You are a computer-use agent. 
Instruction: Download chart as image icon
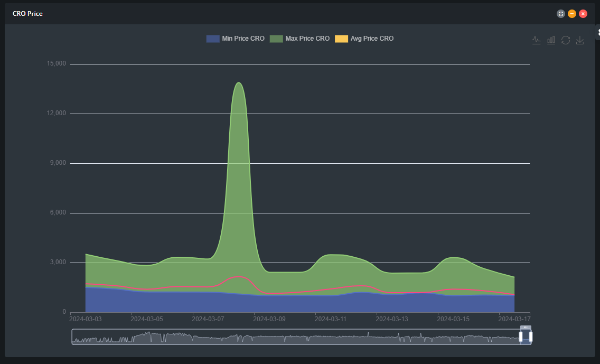click(580, 40)
